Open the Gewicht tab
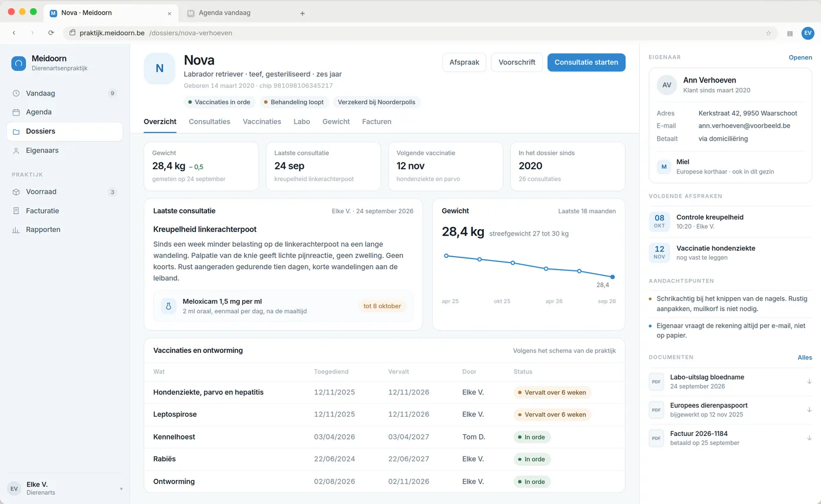Image resolution: width=821 pixels, height=504 pixels. [336, 121]
